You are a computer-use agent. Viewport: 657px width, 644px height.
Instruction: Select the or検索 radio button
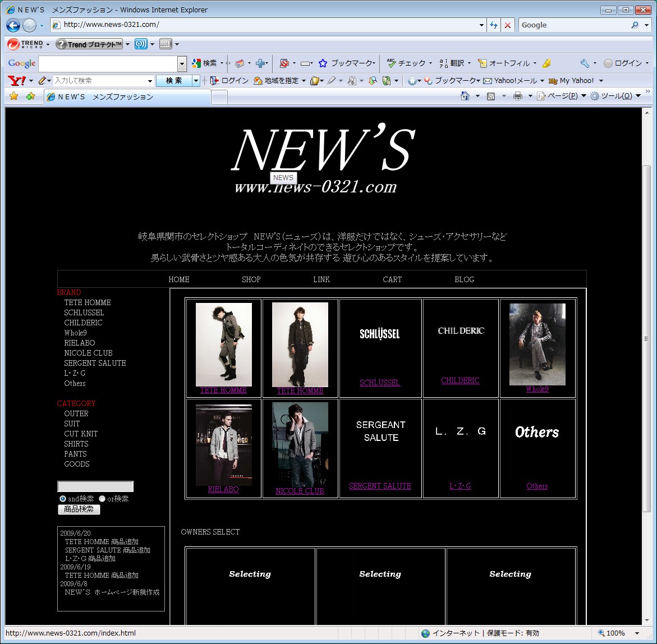pos(102,499)
